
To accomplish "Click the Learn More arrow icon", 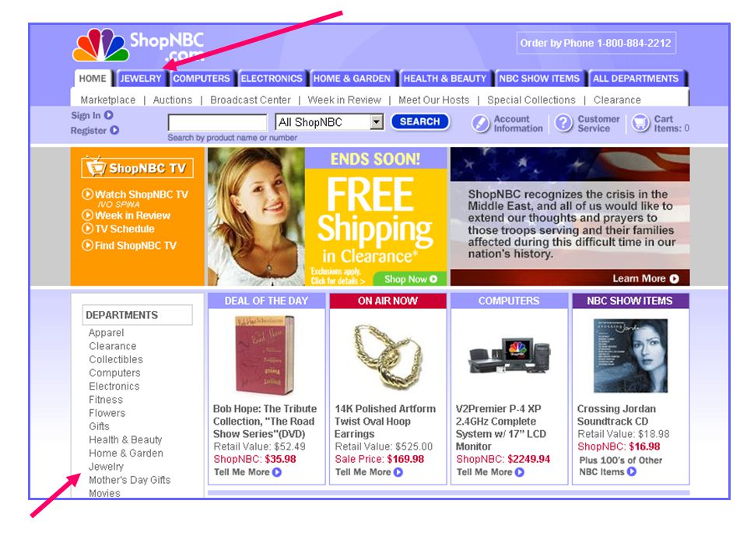I will click(x=674, y=278).
